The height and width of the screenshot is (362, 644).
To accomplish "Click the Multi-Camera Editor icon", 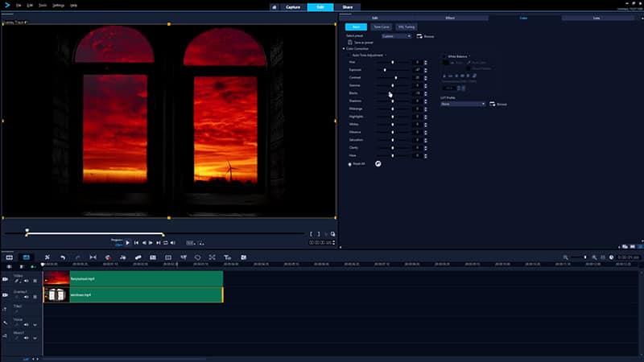I will click(x=153, y=257).
